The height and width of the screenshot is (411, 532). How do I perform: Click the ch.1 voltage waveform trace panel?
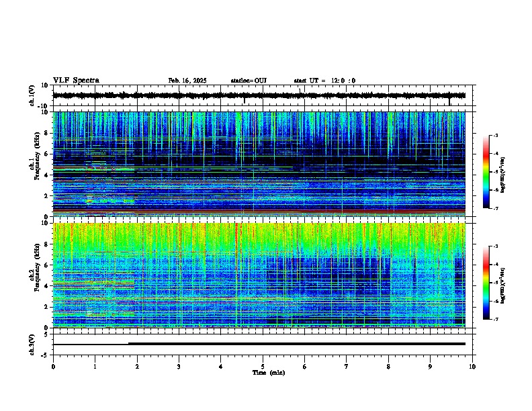(x=263, y=95)
